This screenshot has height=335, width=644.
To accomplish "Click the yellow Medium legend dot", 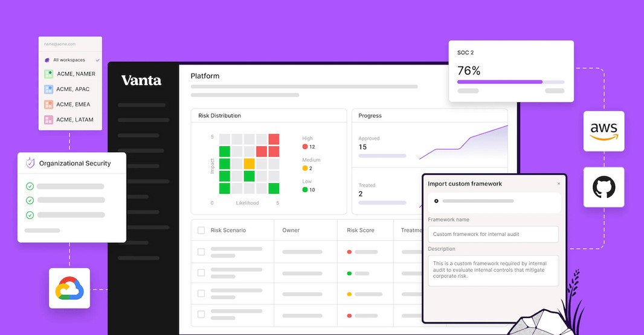I will pos(304,168).
